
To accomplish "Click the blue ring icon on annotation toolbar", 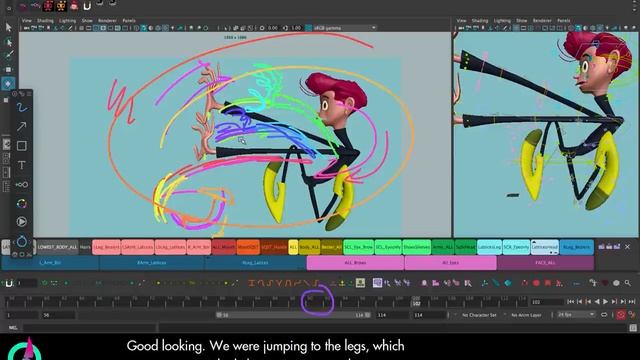I will (22, 241).
